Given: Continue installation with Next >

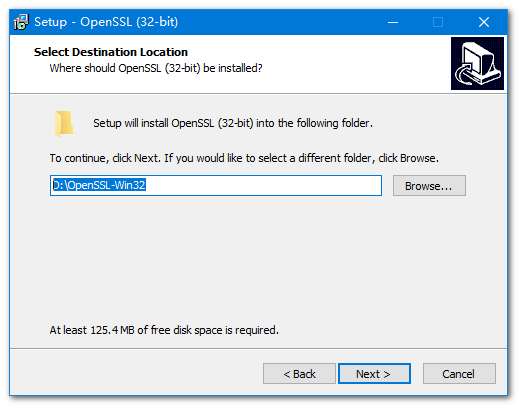Looking at the screenshot, I should tap(374, 374).
